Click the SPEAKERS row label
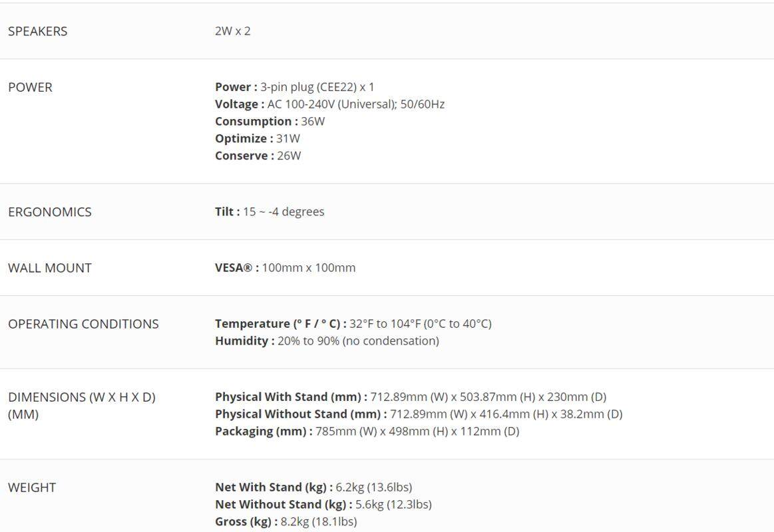The width and height of the screenshot is (774, 532). click(37, 31)
